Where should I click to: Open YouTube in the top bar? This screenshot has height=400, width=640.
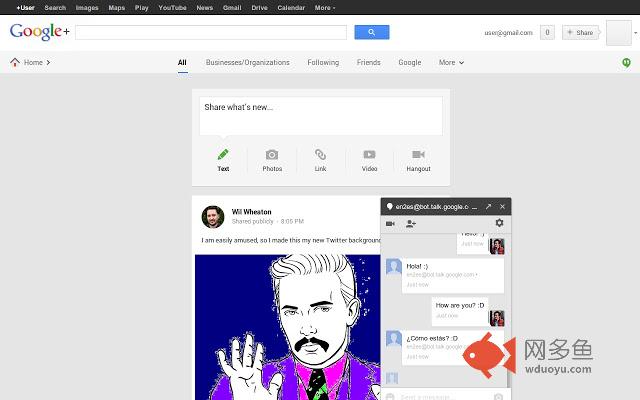[172, 8]
